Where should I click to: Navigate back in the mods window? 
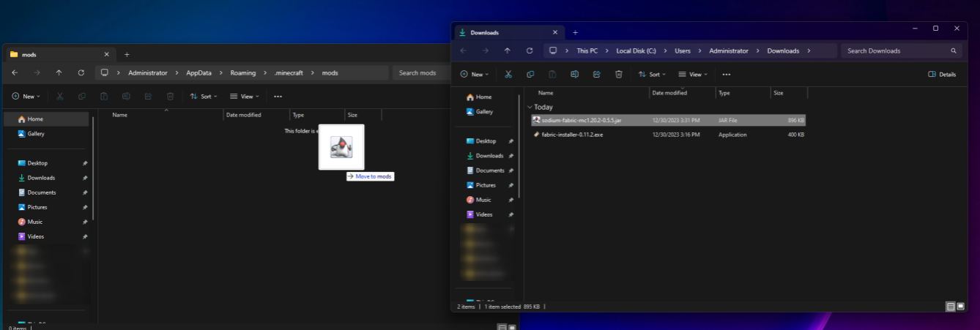[15, 73]
